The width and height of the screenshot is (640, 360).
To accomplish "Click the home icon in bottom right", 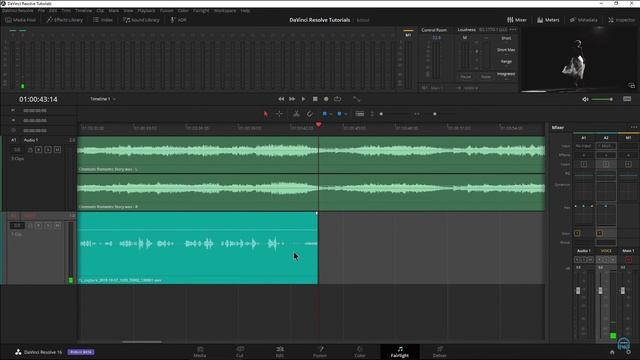I will tap(612, 352).
